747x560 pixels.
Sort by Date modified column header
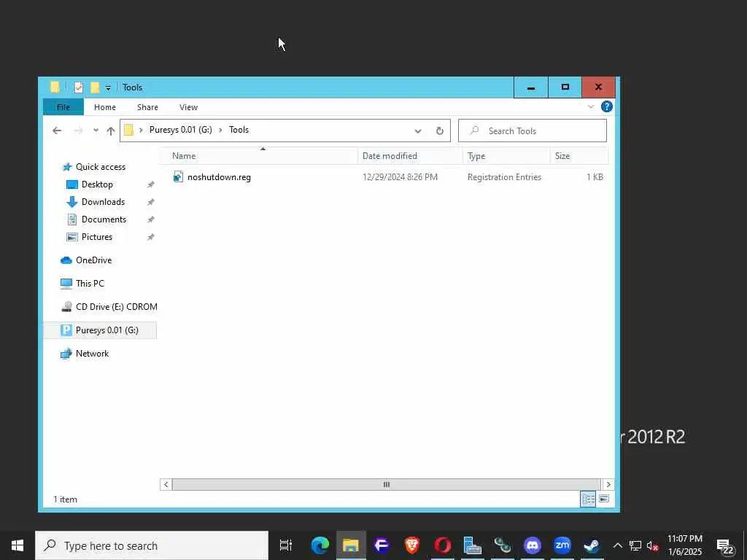(x=410, y=156)
